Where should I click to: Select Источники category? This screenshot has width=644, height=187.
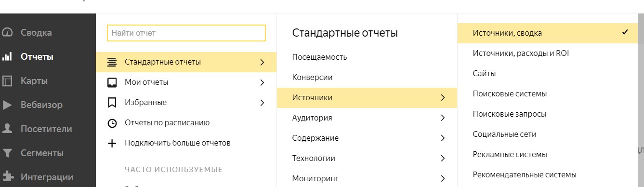pos(367,98)
